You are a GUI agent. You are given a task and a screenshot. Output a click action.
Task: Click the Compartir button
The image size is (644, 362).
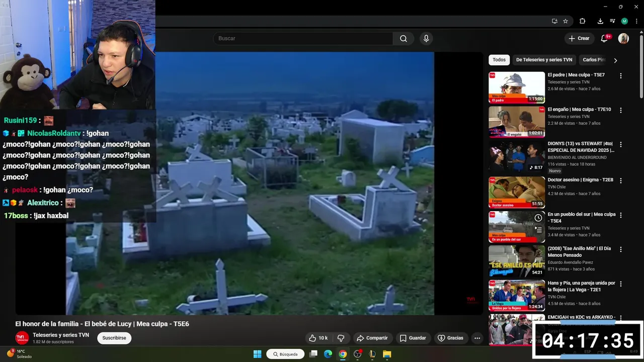coord(372,338)
